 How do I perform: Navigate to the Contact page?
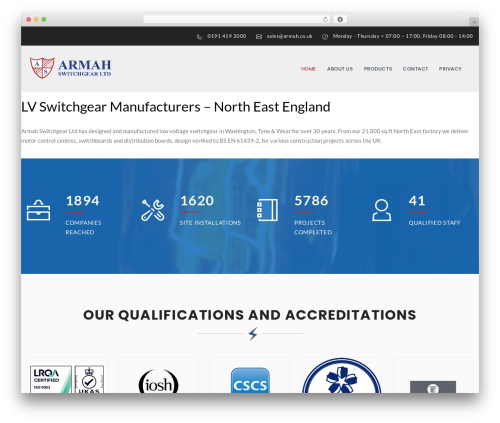tap(415, 69)
